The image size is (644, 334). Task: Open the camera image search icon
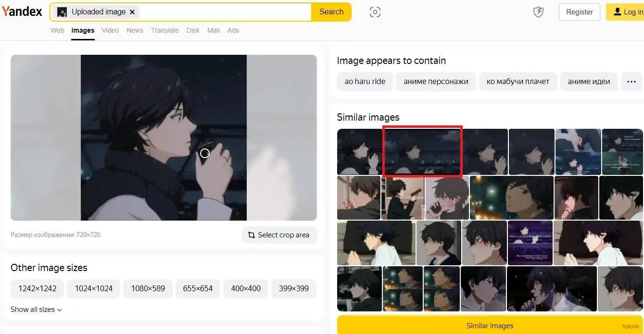[375, 12]
